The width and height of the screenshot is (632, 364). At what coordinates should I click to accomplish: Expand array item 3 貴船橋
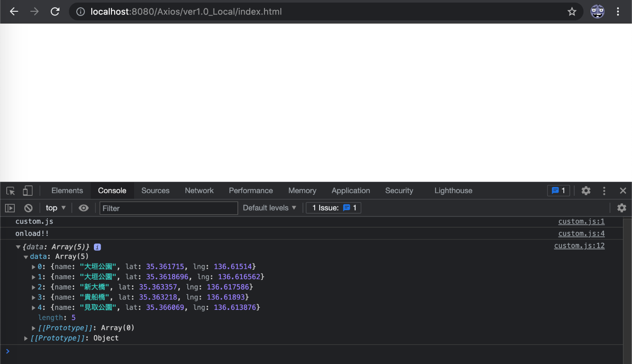(x=33, y=297)
